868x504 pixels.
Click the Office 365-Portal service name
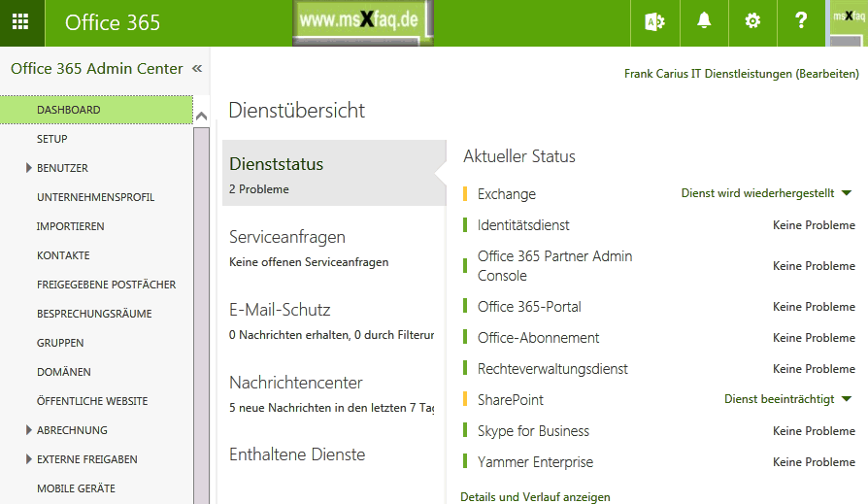click(x=529, y=307)
